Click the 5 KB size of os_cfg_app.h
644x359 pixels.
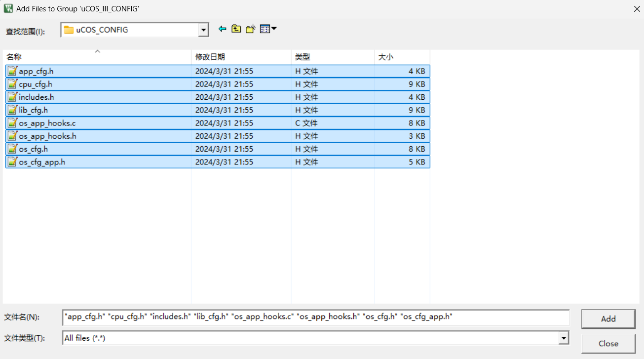tap(417, 162)
